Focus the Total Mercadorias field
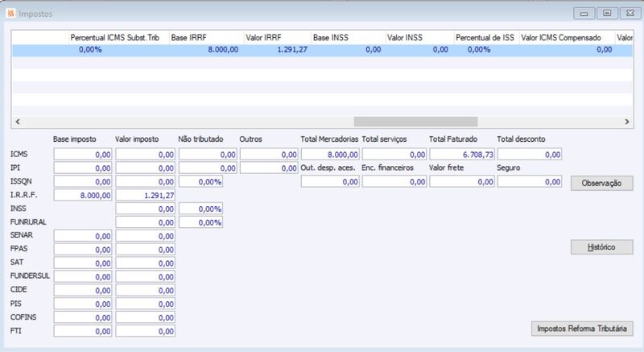This screenshot has height=352, width=644. point(330,155)
